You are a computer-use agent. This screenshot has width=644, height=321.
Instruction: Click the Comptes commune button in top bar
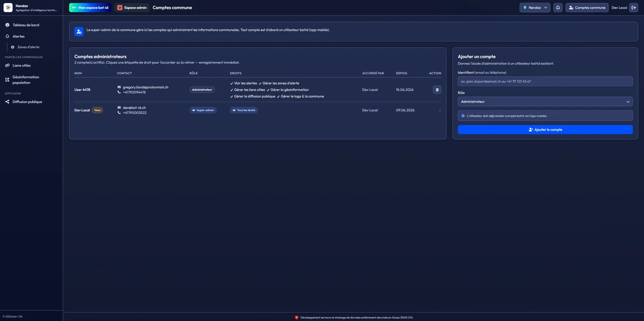pyautogui.click(x=587, y=8)
